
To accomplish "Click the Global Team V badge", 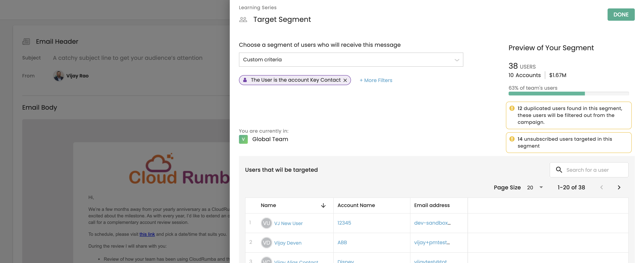I will [243, 139].
